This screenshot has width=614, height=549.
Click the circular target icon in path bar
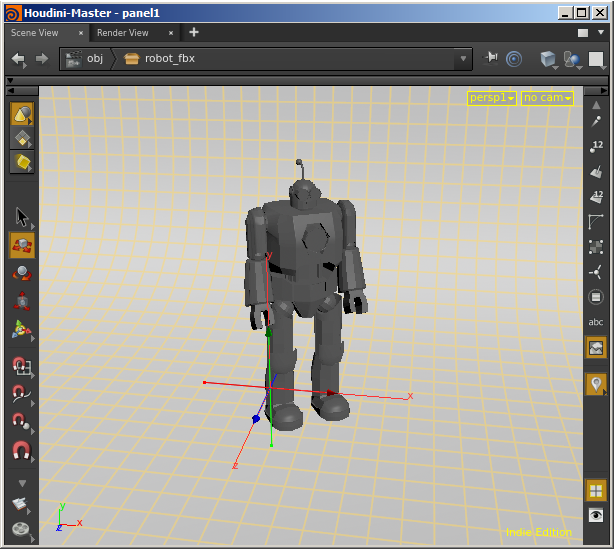click(x=514, y=59)
